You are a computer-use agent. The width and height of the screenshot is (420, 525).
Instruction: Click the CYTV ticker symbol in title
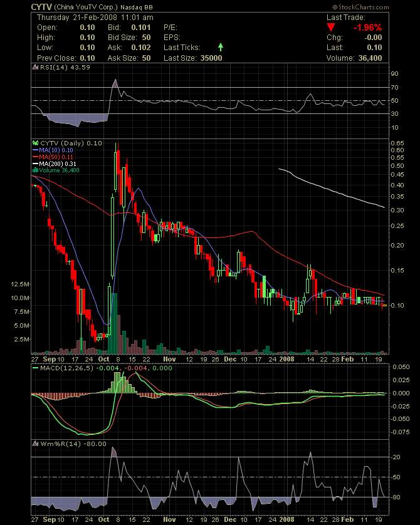pyautogui.click(x=41, y=7)
